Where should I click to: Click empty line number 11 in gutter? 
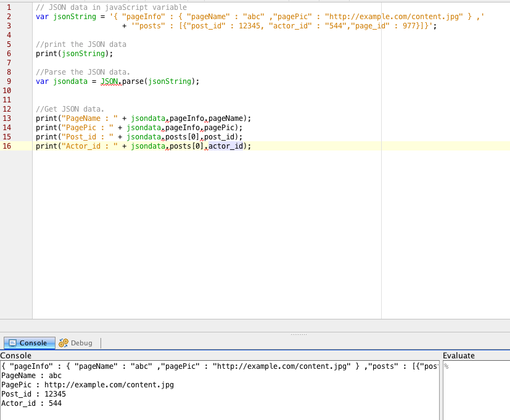(x=7, y=100)
